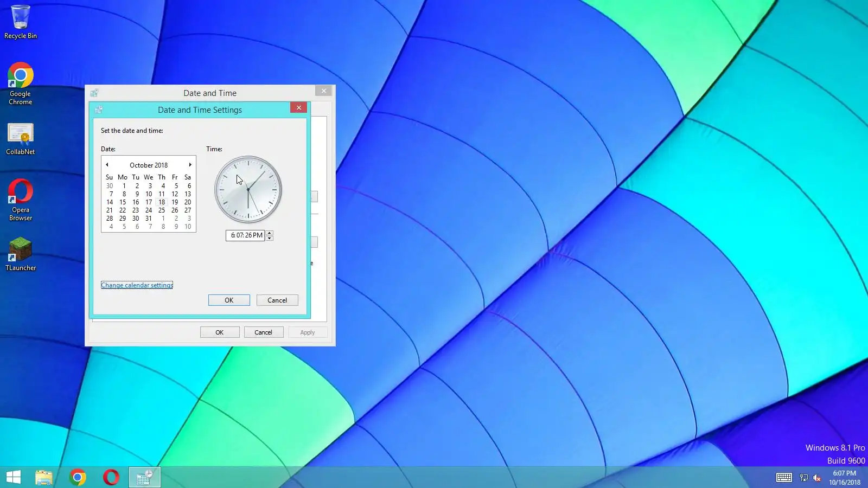
Task: Select October 31 in the calendar
Action: [149, 219]
